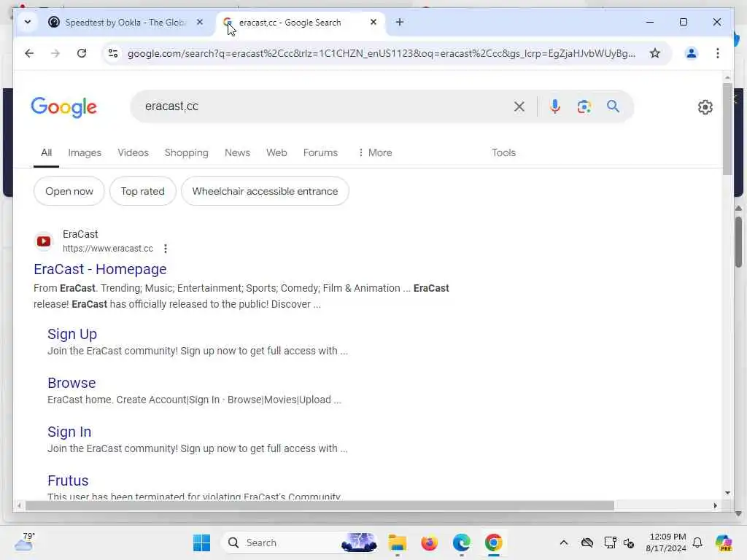The height and width of the screenshot is (560, 747).
Task: Open the tab search dropdown arrow
Action: coord(28,23)
